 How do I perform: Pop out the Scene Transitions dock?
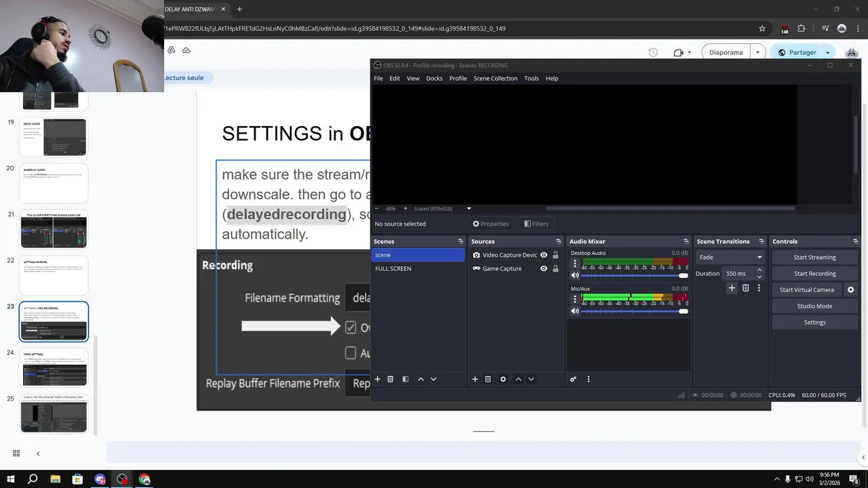762,241
